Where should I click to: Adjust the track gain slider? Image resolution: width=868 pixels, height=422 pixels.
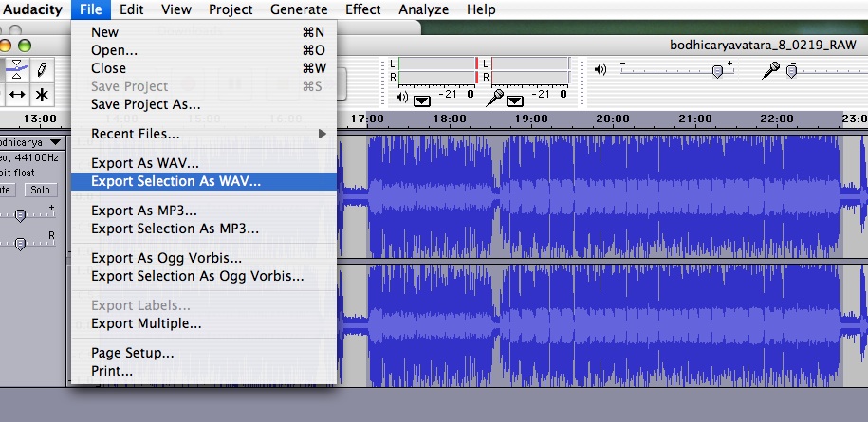pos(20,215)
